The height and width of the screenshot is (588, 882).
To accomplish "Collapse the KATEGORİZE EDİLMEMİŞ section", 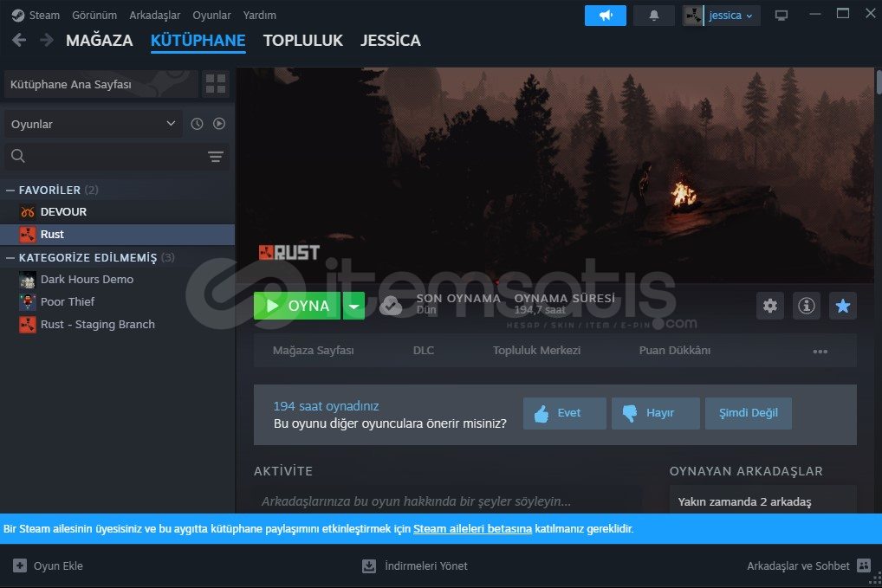I will pos(10,257).
